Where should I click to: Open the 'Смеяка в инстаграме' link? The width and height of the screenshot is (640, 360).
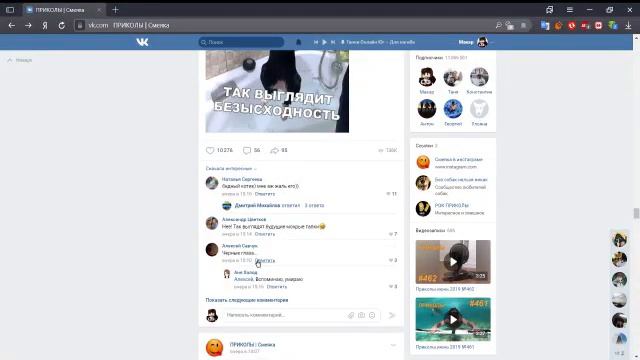point(458,160)
